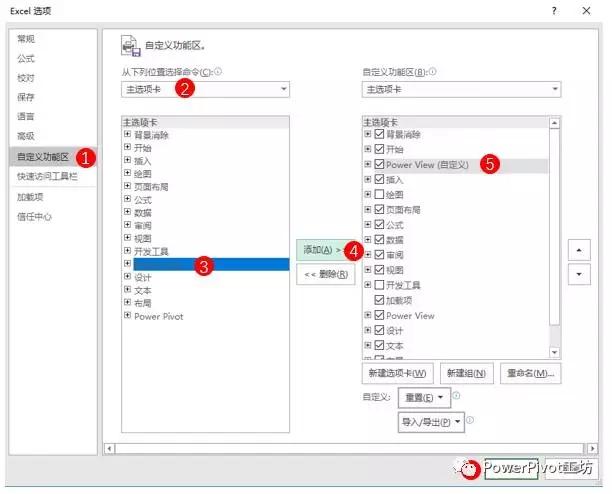Expand 插入 in the left command list

tap(127, 160)
